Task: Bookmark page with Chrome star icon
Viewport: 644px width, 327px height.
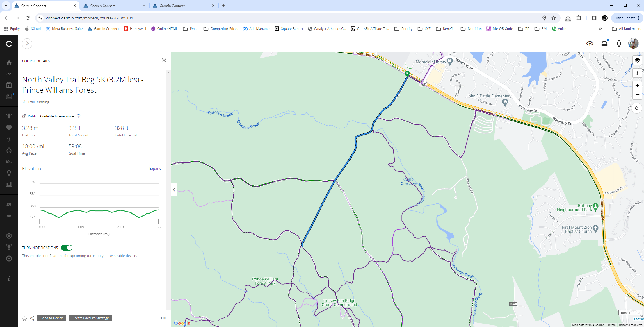Action: coord(554,18)
